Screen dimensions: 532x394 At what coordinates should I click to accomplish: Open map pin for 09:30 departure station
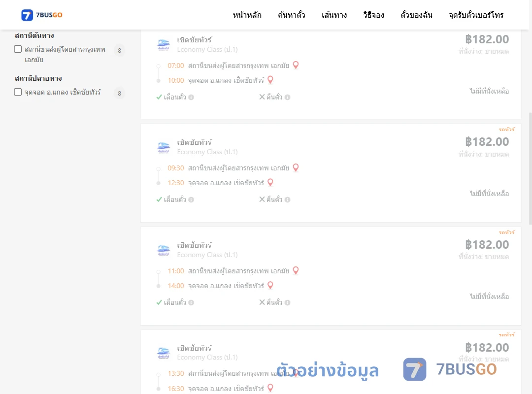(296, 167)
